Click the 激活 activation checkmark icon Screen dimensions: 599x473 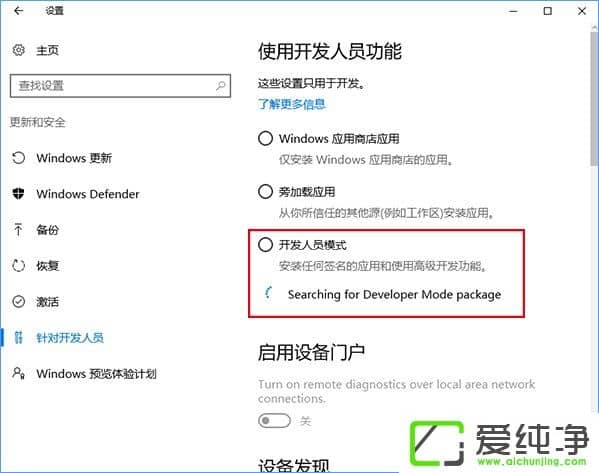[18, 301]
